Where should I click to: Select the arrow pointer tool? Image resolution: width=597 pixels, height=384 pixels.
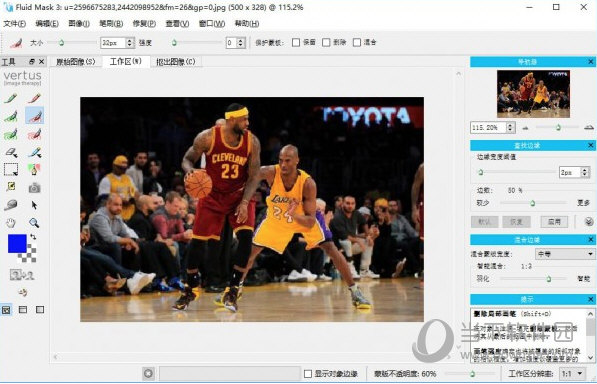(34, 205)
